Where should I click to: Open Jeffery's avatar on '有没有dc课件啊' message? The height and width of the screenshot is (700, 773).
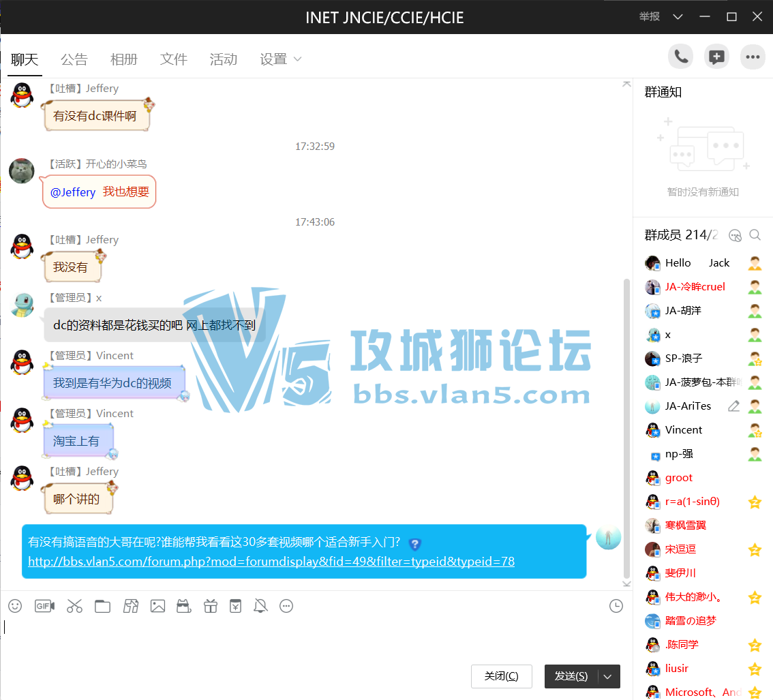tap(22, 95)
